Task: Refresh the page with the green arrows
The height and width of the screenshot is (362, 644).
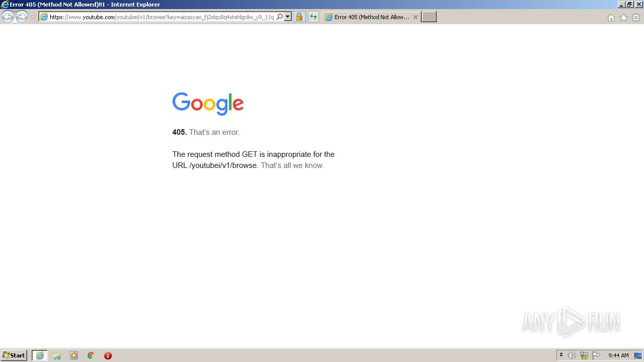Action: [313, 17]
